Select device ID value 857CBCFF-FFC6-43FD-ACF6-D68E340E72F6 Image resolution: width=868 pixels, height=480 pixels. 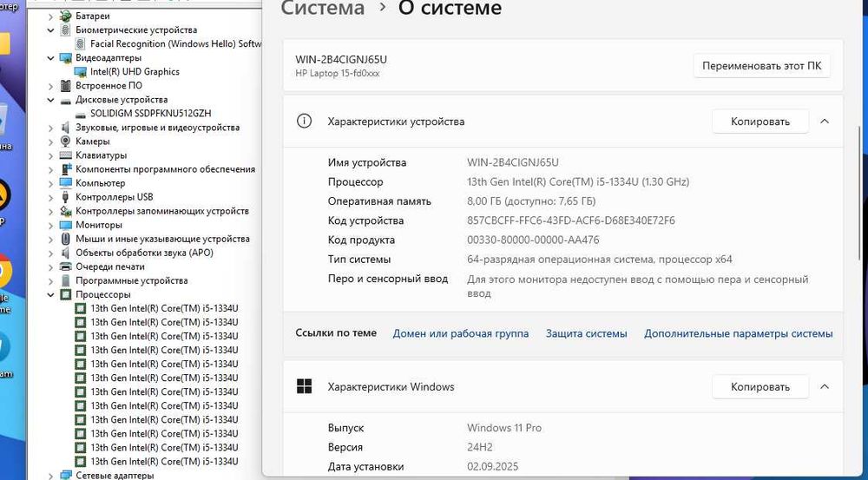point(571,220)
